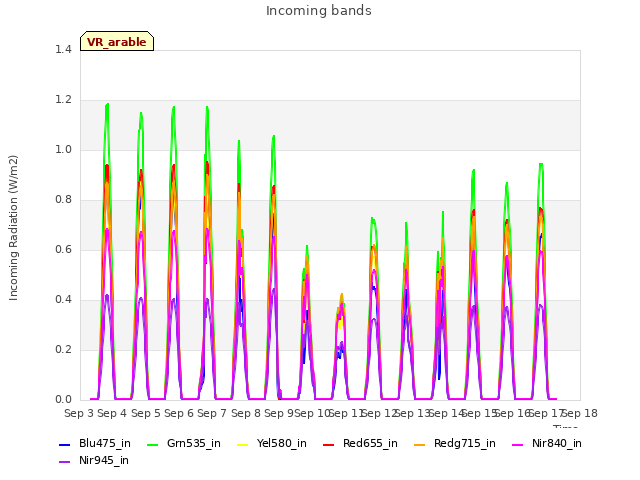Image resolution: width=640 pixels, height=480 pixels.
Task: Click the blue Blu475_in legend color marker
Action: coord(64,444)
